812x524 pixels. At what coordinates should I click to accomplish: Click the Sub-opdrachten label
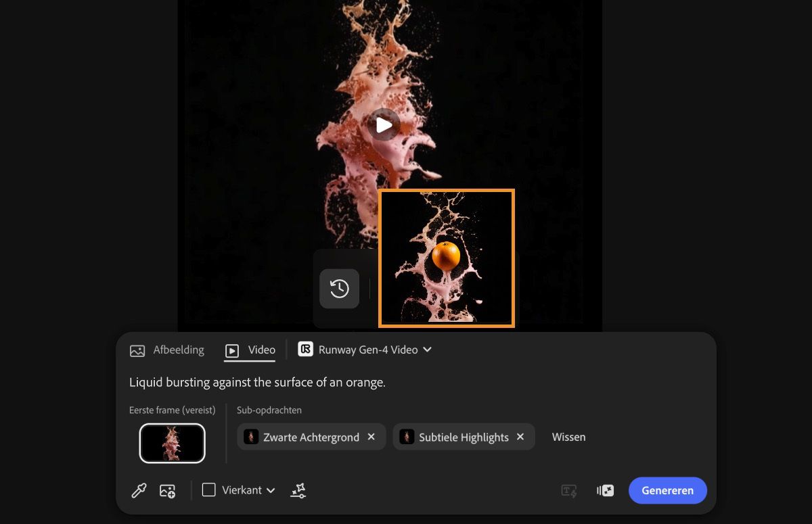[269, 410]
